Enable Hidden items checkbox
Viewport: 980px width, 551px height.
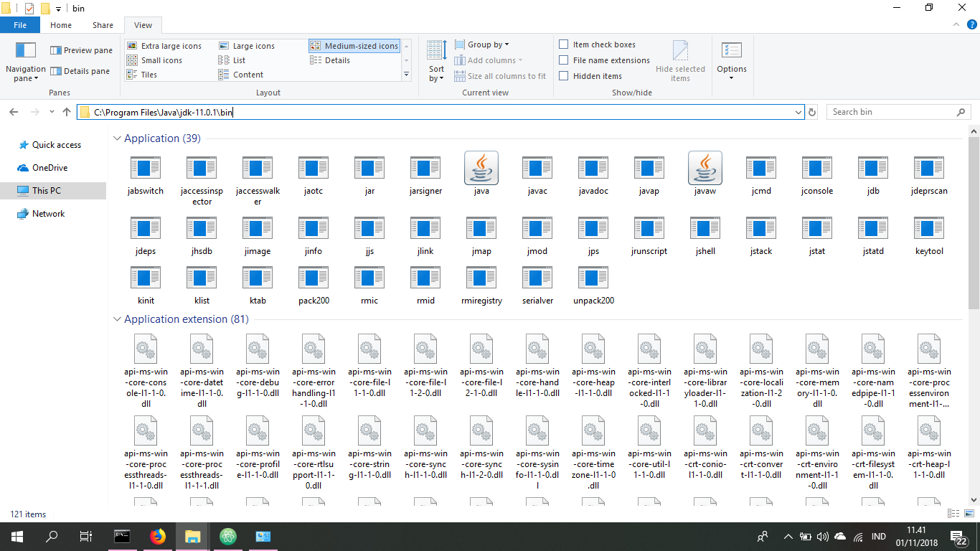564,76
